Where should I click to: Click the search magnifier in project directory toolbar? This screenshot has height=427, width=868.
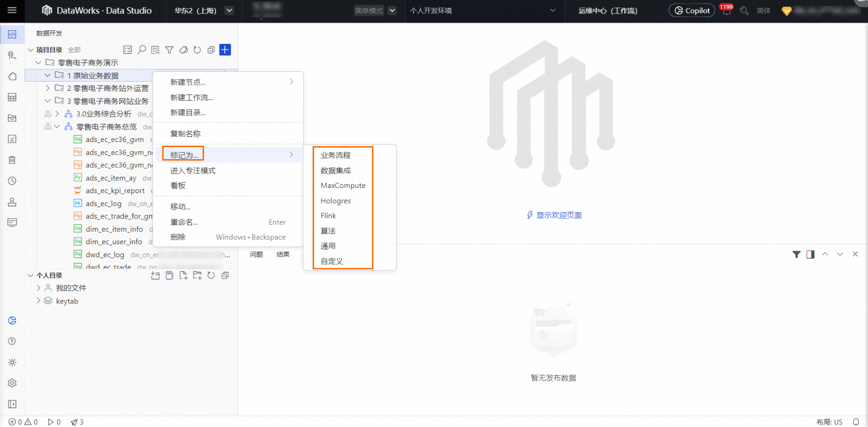(x=141, y=50)
